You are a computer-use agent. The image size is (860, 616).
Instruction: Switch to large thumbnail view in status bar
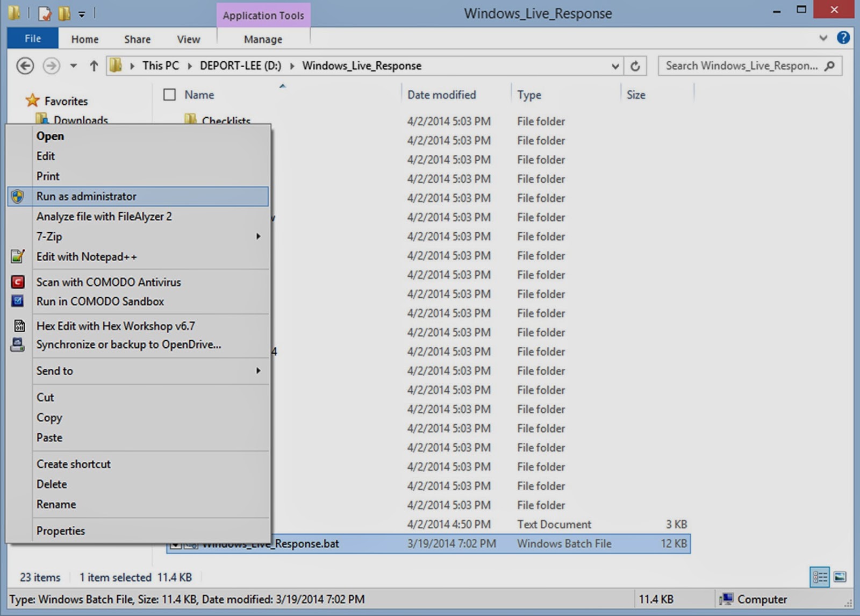click(840, 577)
